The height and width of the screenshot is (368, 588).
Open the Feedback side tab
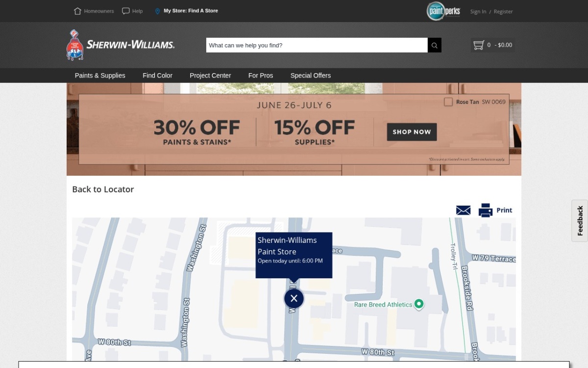pos(580,221)
